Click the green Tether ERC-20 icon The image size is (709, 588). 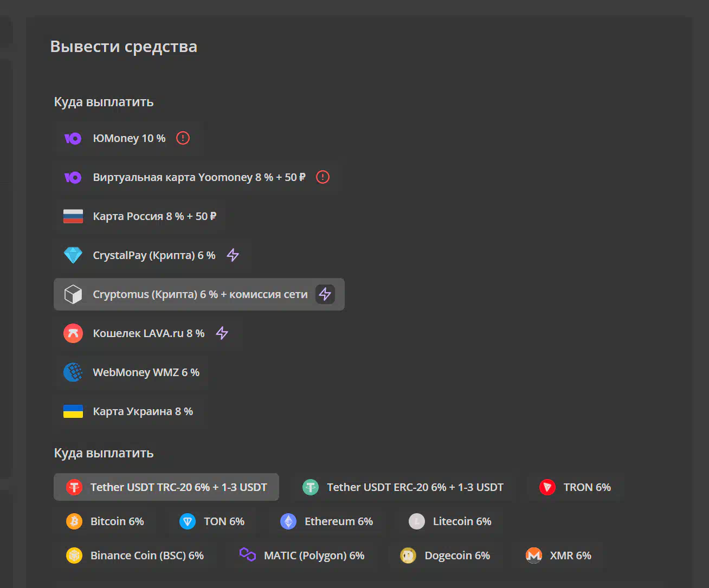(311, 487)
